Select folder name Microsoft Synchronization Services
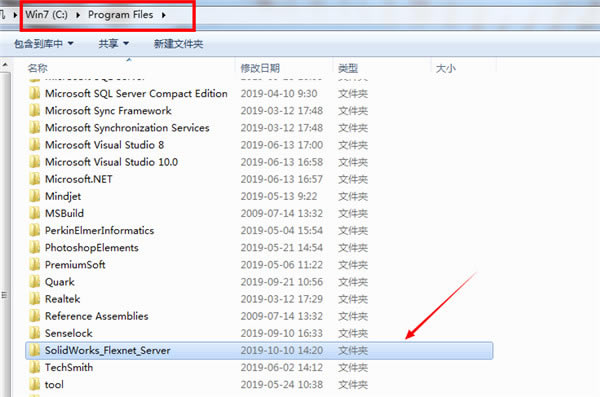600x397 pixels. [127, 127]
